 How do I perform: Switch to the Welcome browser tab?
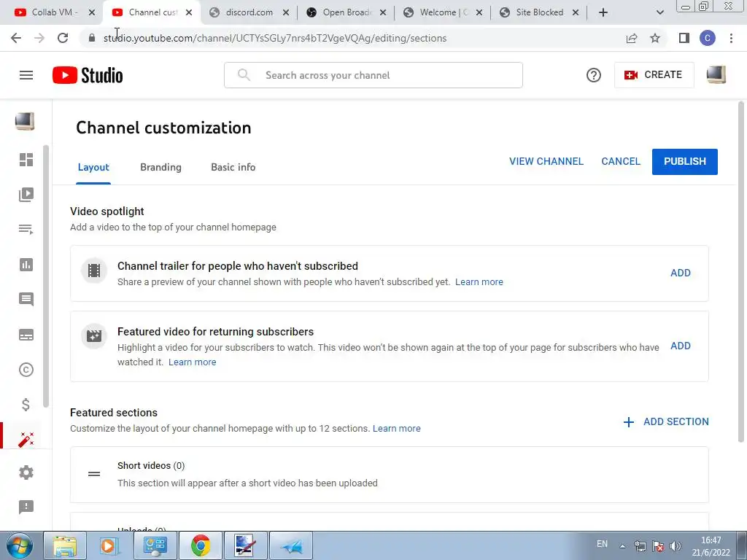pos(443,12)
